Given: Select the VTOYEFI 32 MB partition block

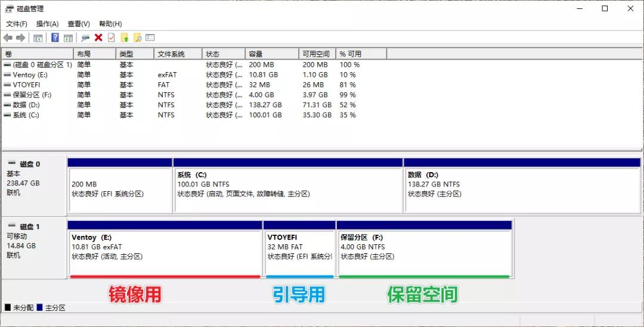Looking at the screenshot, I should point(299,249).
